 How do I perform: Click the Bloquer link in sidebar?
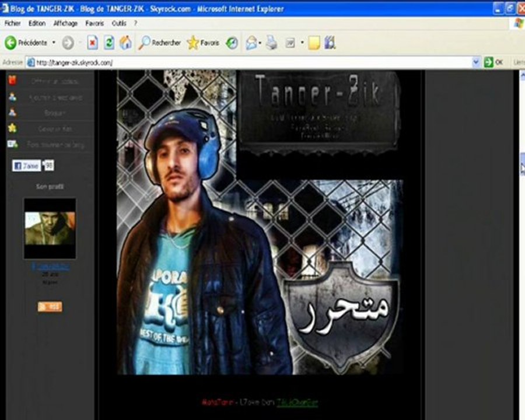pos(55,113)
